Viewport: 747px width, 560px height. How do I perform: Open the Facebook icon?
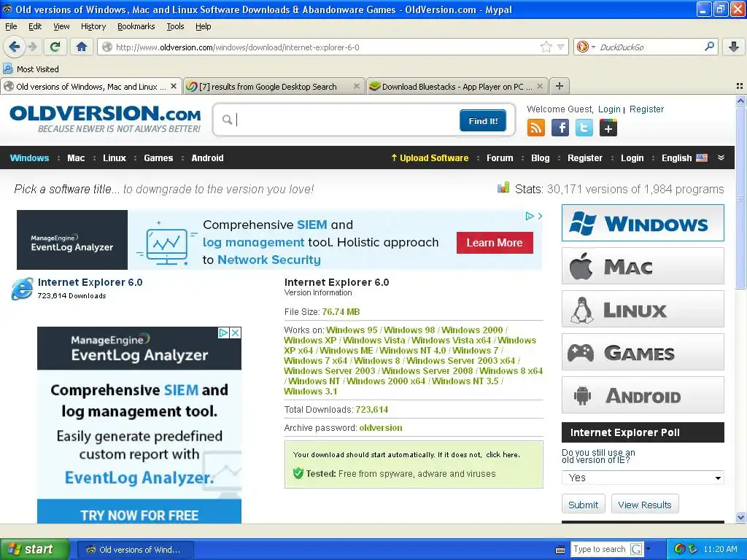[560, 128]
